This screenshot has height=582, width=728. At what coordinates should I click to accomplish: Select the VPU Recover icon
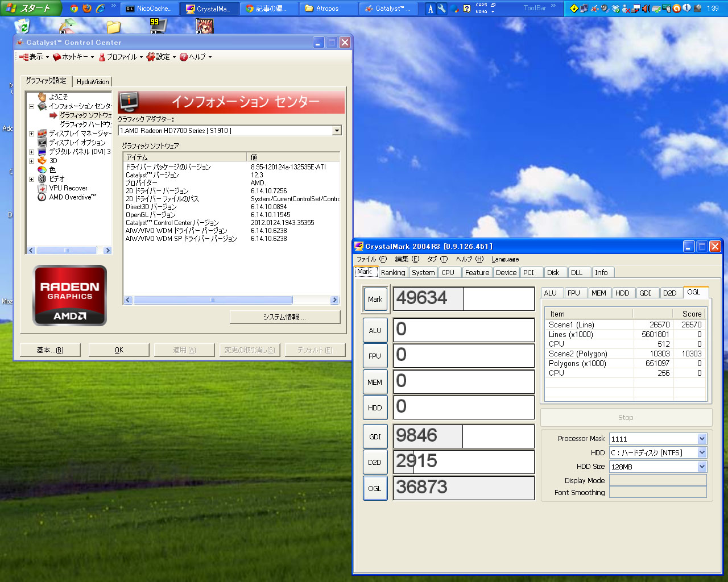[42, 188]
